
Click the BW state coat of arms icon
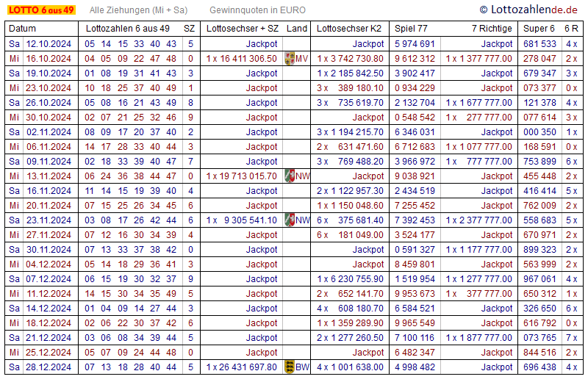(x=289, y=367)
